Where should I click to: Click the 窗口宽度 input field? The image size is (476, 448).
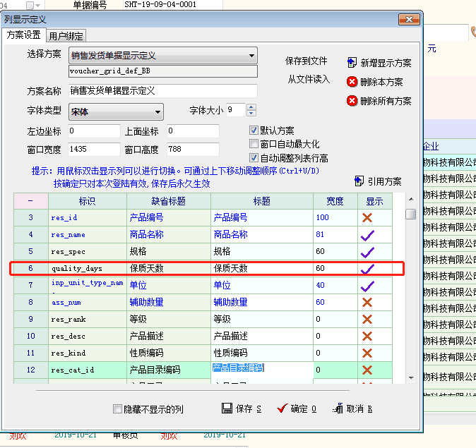(94, 150)
